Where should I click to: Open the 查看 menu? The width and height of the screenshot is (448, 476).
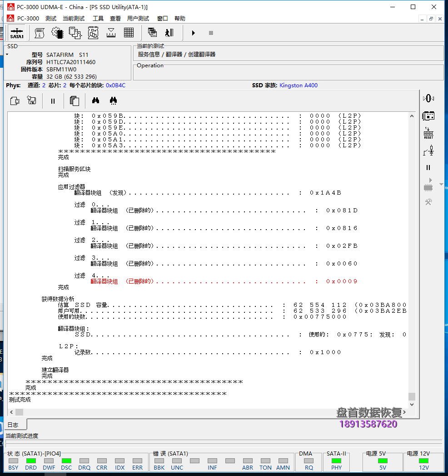(115, 19)
